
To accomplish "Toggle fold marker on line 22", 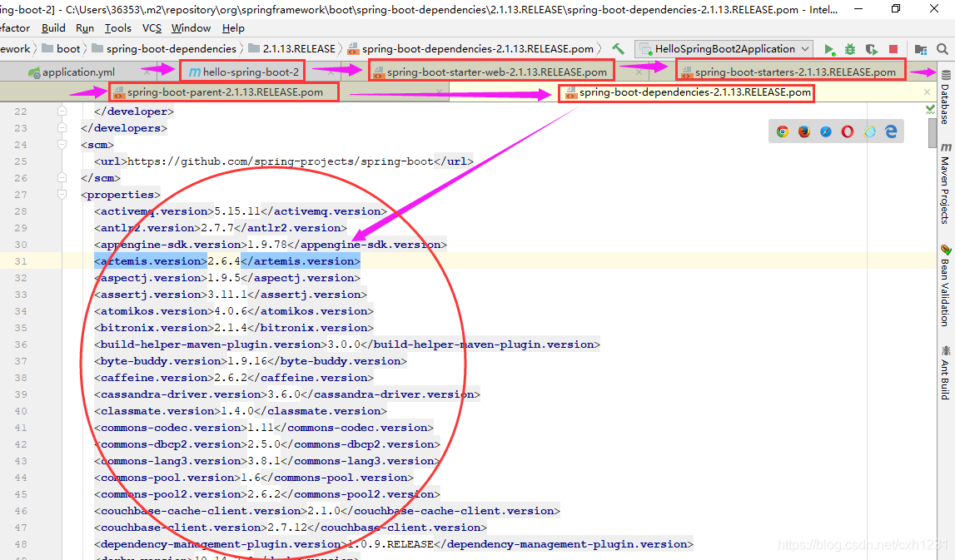I will (62, 112).
